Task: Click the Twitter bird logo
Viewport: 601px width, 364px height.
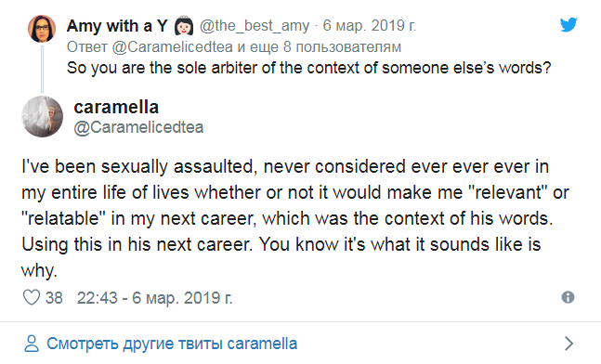Action: coord(568,25)
